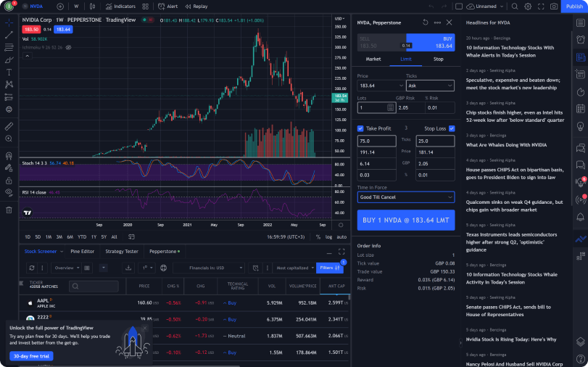
Task: Open the economic calendar in right sidebar
Action: 581,109
